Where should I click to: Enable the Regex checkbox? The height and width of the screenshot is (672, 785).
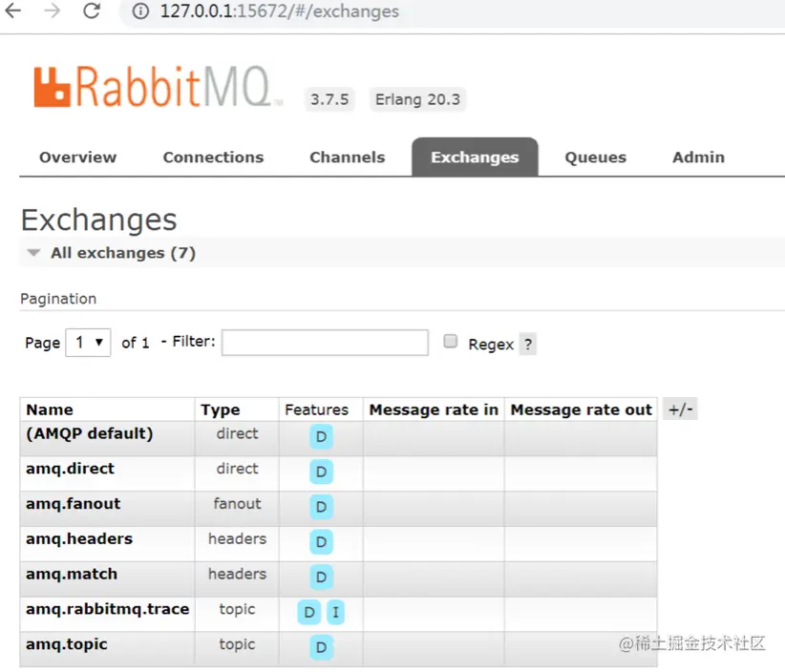451,342
